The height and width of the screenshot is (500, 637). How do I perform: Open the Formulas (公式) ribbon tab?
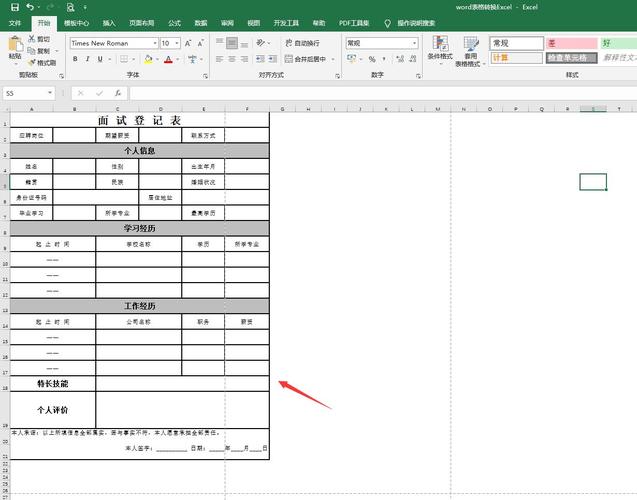pyautogui.click(x=175, y=22)
